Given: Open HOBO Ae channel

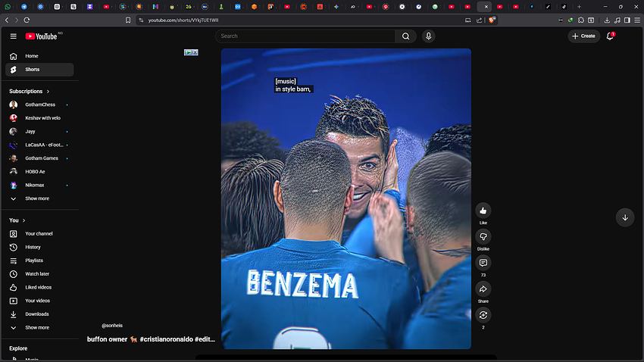Looking at the screenshot, I should 39,172.
